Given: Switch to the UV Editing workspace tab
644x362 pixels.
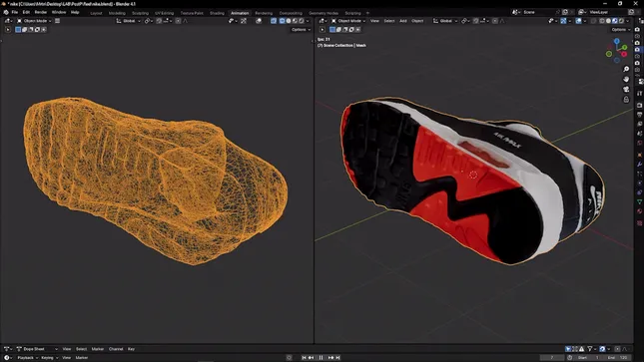Looking at the screenshot, I should click(x=165, y=13).
